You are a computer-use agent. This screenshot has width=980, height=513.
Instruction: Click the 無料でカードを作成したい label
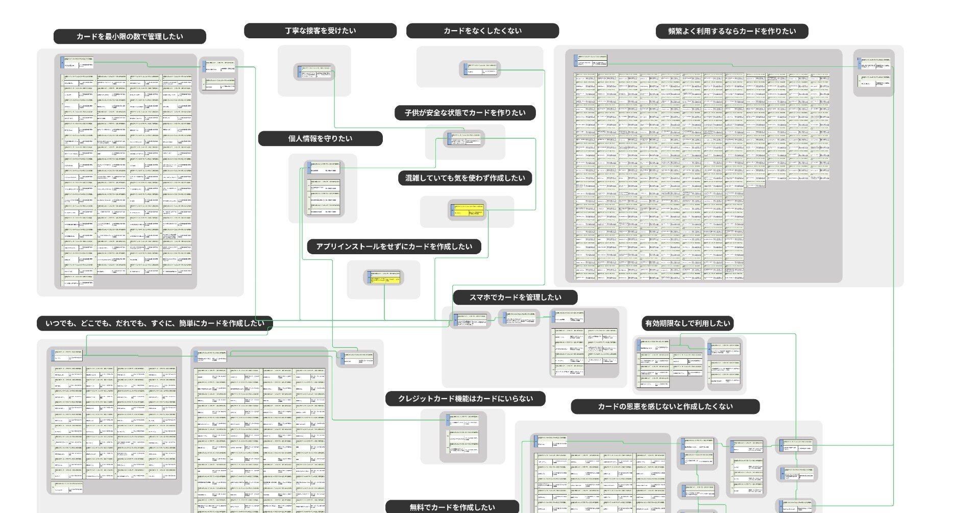(452, 507)
